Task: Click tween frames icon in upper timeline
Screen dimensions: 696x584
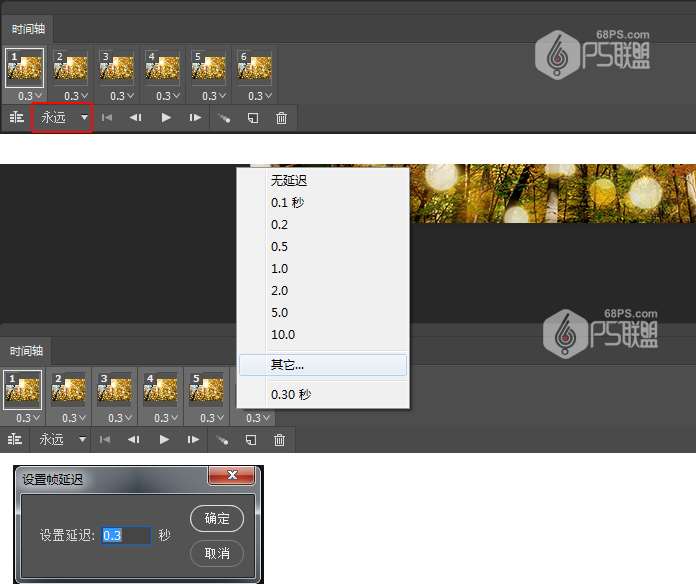Action: point(224,118)
